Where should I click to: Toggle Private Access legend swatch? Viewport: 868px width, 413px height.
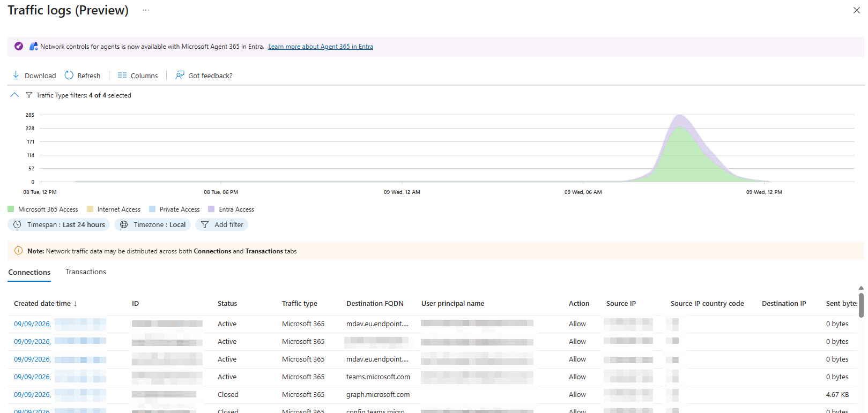pos(152,209)
